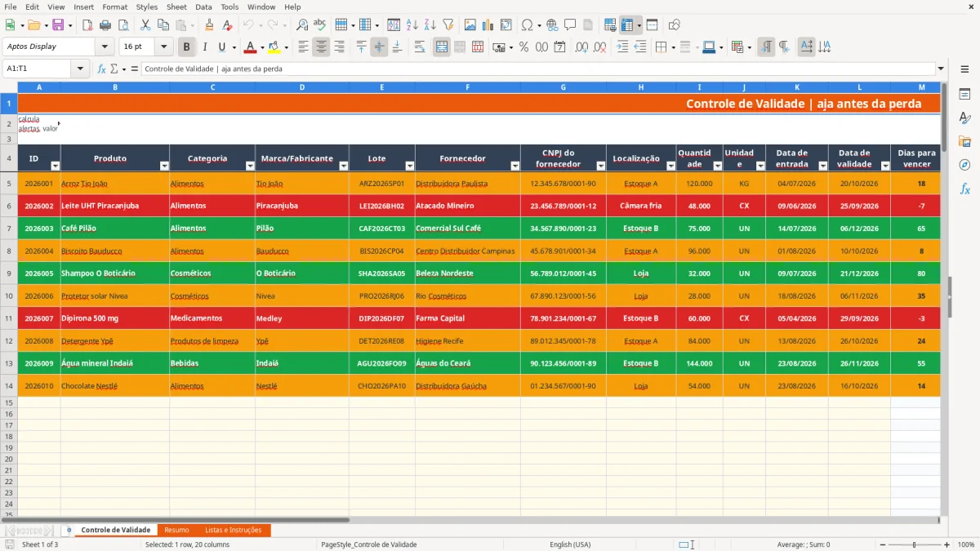Toggle Bold formatting
The width and height of the screenshot is (980, 551).
[187, 47]
